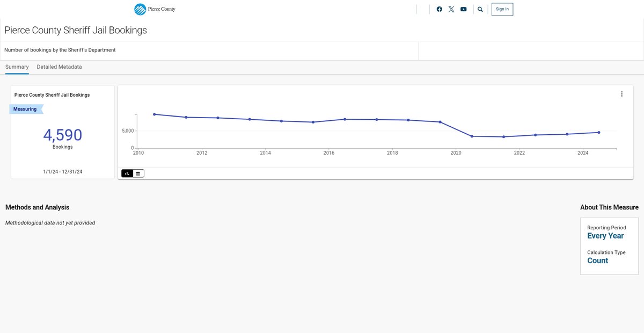
Task: Click the Every Year reporting period text
Action: 605,236
